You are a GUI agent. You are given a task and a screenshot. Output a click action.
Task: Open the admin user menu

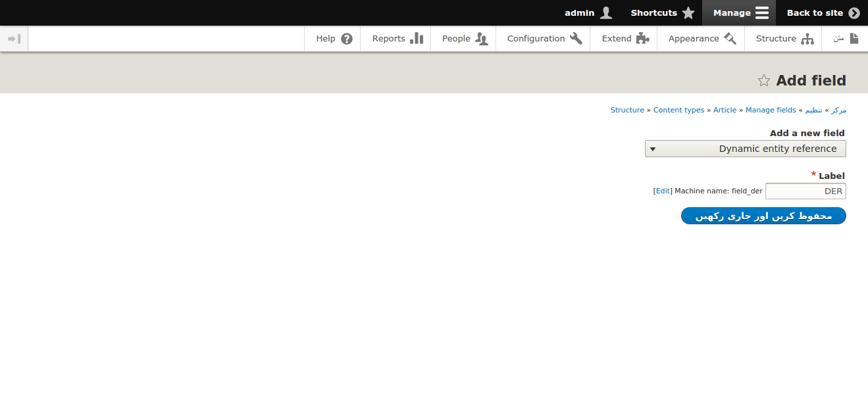click(x=588, y=13)
